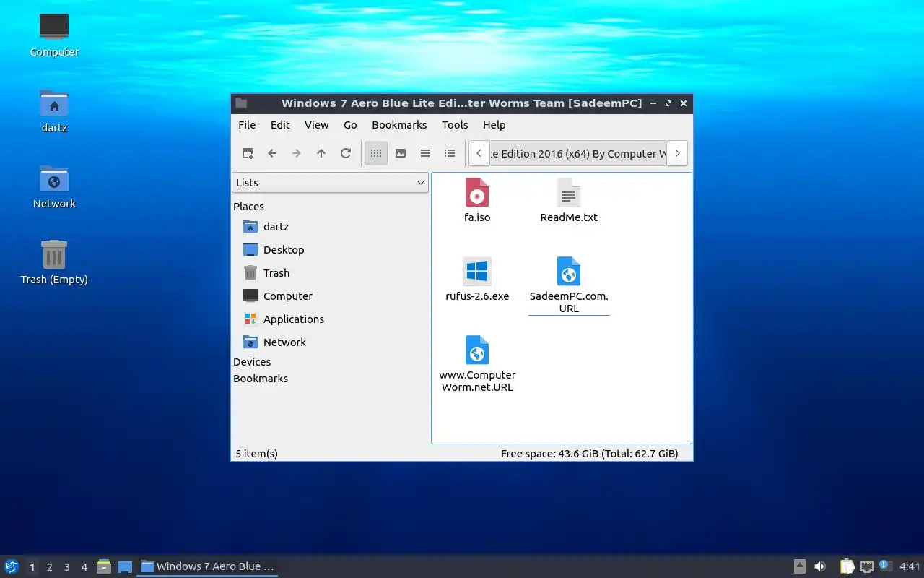Select the ReadMe.txt document icon
The height and width of the screenshot is (578, 924).
tap(569, 193)
